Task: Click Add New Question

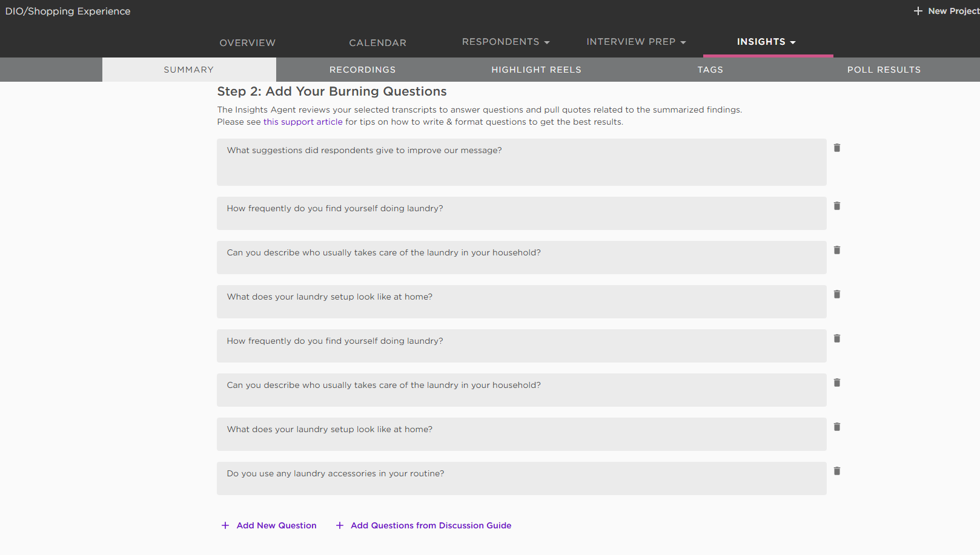Action: (269, 525)
